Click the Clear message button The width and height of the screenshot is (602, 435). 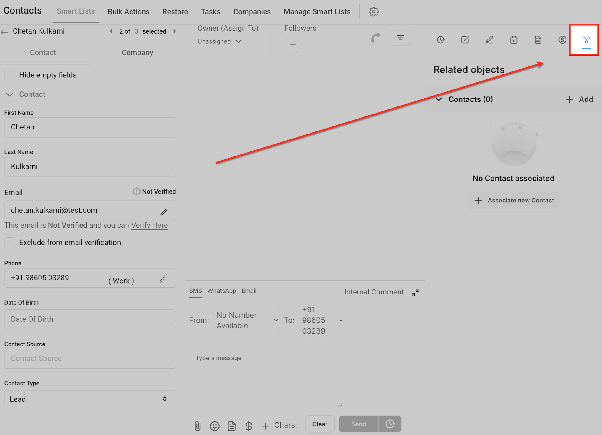(320, 424)
